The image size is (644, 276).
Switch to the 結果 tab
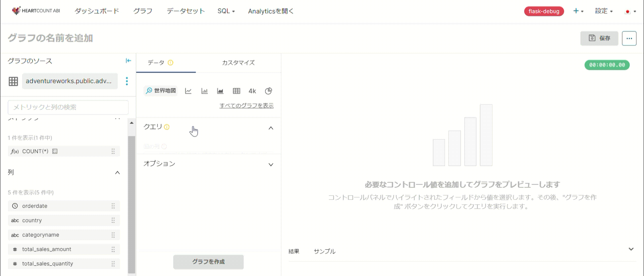click(294, 251)
